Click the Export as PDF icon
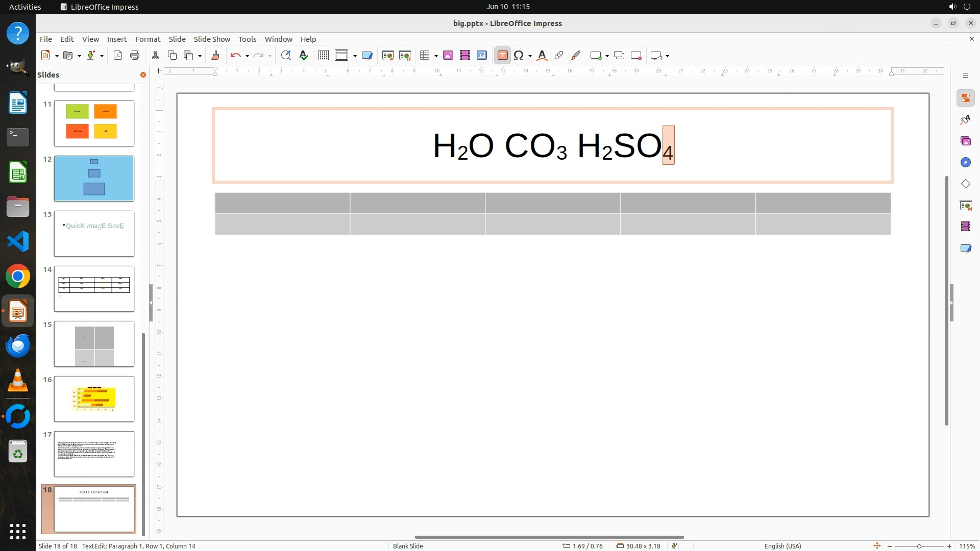Screen dimensions: 980x551 pyautogui.click(x=118, y=56)
